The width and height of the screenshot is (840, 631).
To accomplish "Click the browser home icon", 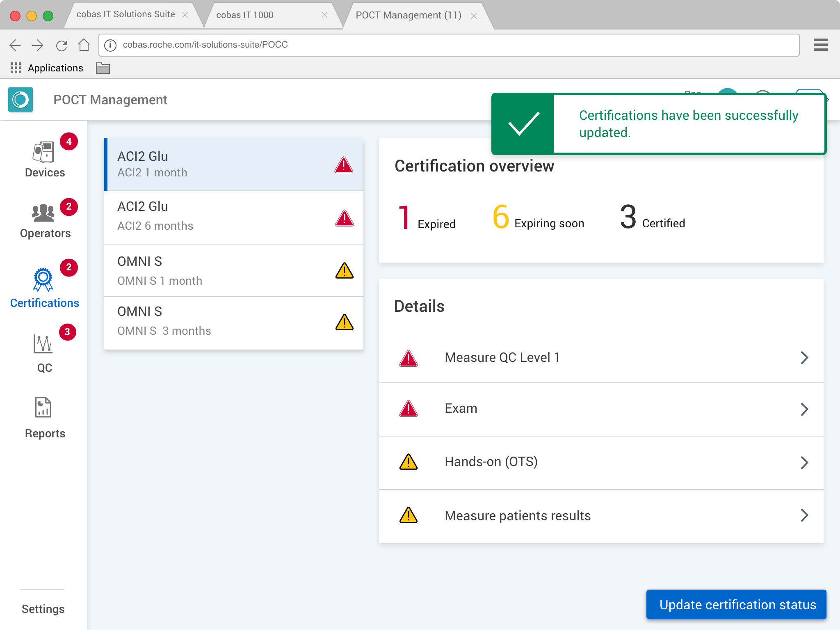I will click(84, 45).
